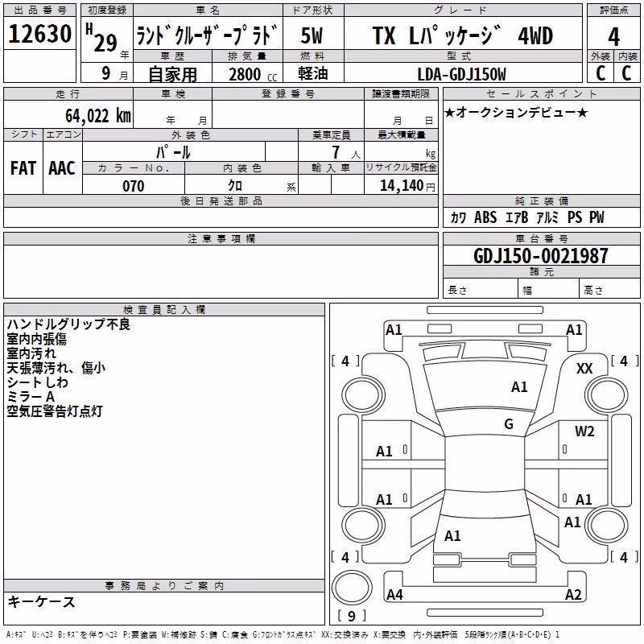Select the A4 mark on the rear bumper

coord(394,594)
